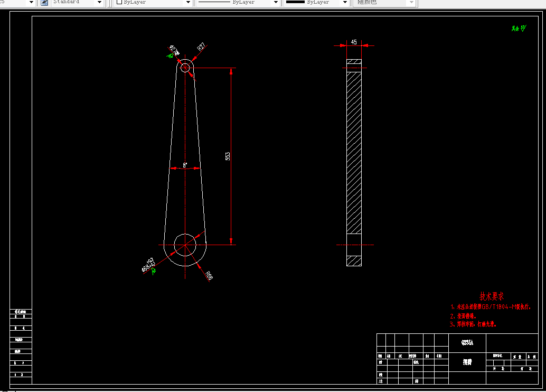Select the R66 radius dimension label
Screen dimensions: 546x392
[x=209, y=276]
